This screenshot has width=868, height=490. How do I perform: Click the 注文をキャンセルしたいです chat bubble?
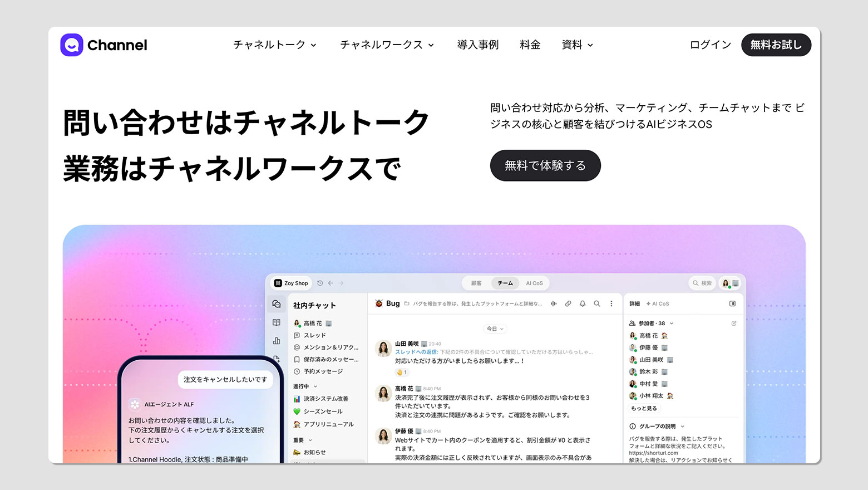point(225,379)
